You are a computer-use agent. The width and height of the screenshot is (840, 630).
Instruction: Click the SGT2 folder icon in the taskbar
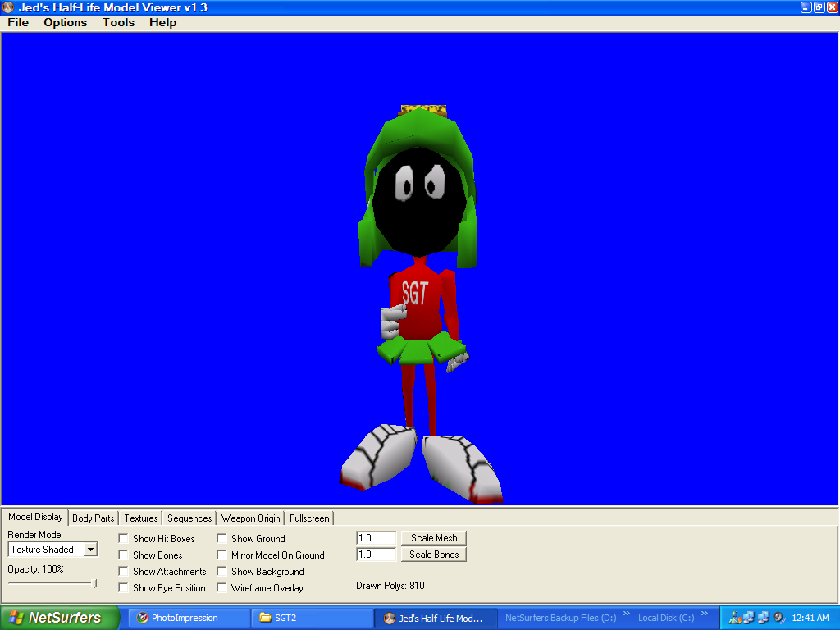tap(265, 618)
